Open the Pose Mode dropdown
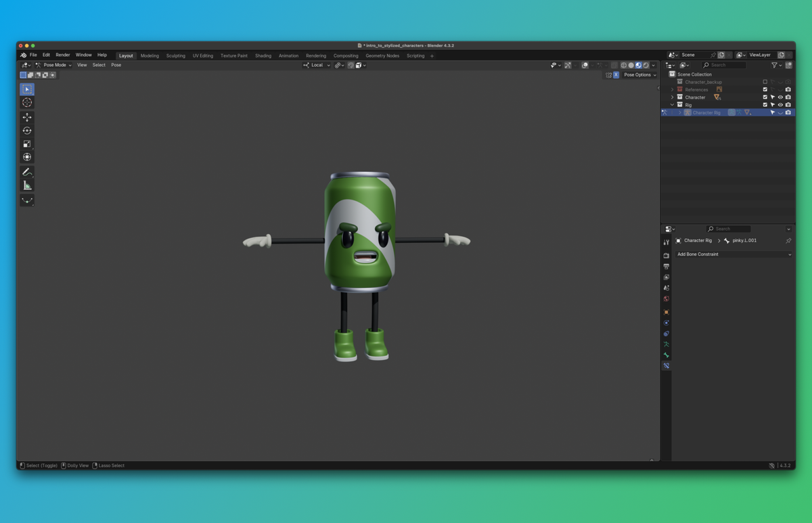This screenshot has height=523, width=812. click(x=53, y=65)
